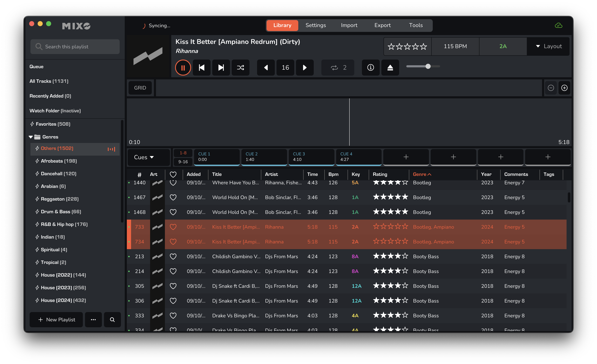597x364 pixels.
Task: Switch to the Import tab
Action: [349, 25]
